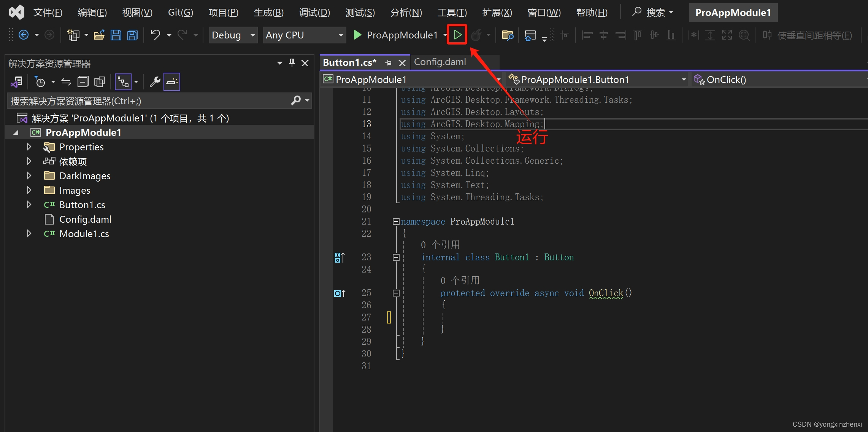Select the solution 'ProAppModule1' root node
Viewport: 868px width, 432px height.
(x=130, y=118)
